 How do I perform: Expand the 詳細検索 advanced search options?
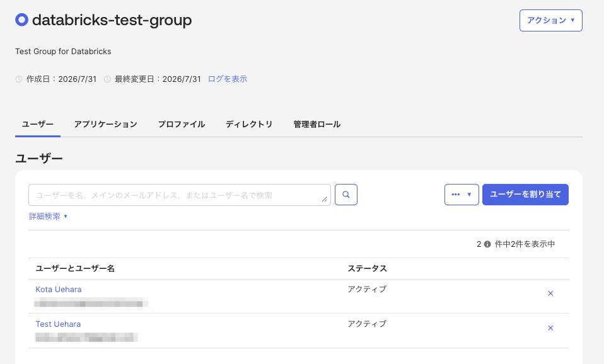[x=48, y=216]
